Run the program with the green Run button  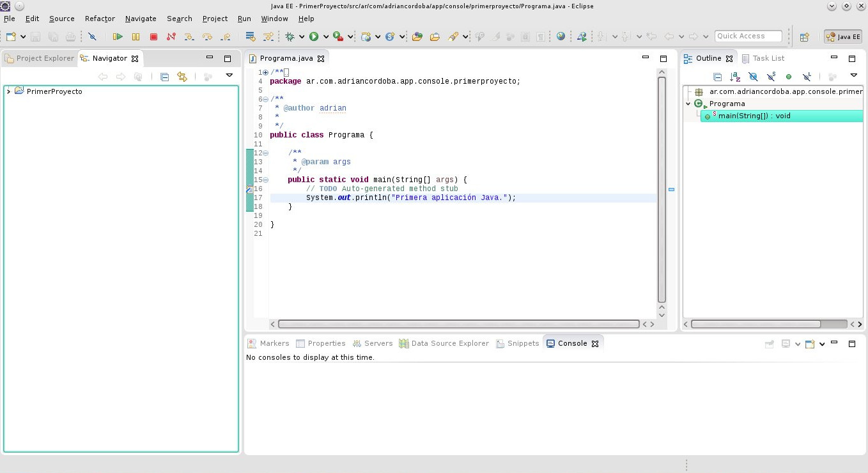[313, 36]
